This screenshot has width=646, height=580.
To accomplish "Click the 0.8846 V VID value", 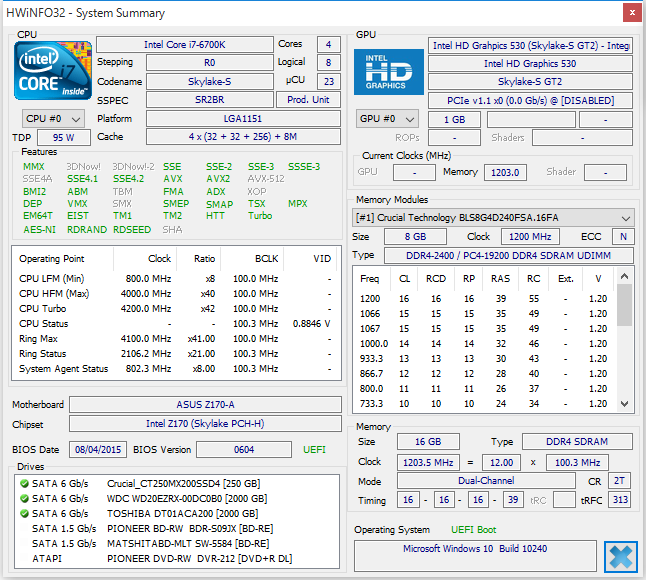I will pos(311,324).
